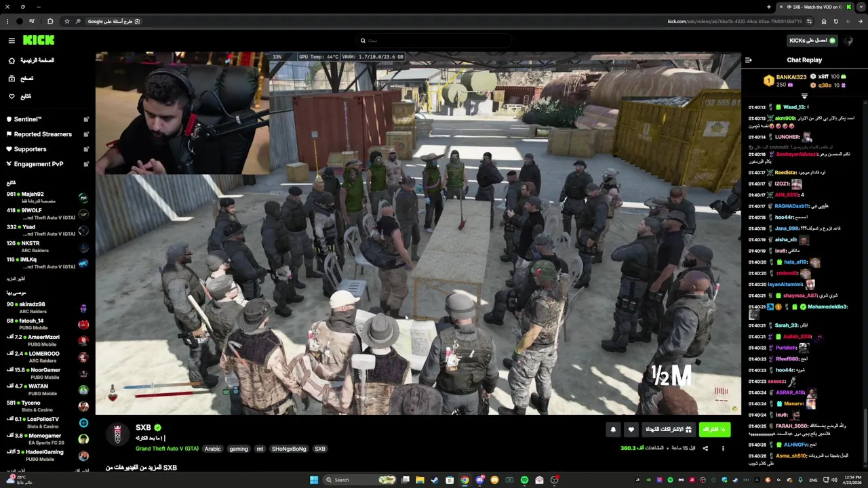The height and width of the screenshot is (488, 868).
Task: Collapse the Chat Replay panel
Action: coord(748,60)
